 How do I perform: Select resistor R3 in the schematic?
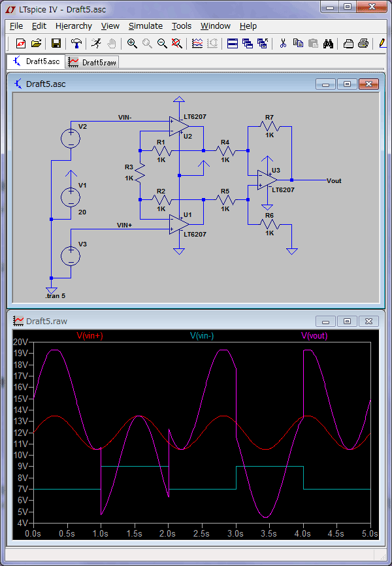[140, 172]
